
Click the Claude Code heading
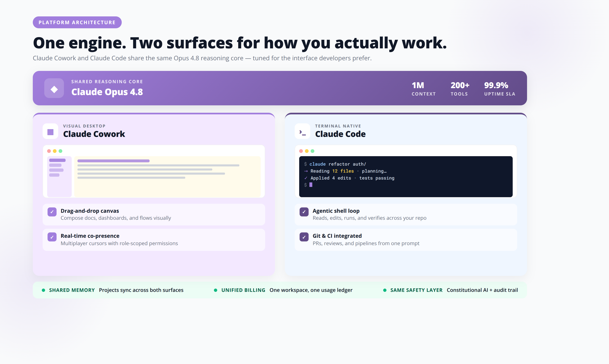pyautogui.click(x=340, y=134)
